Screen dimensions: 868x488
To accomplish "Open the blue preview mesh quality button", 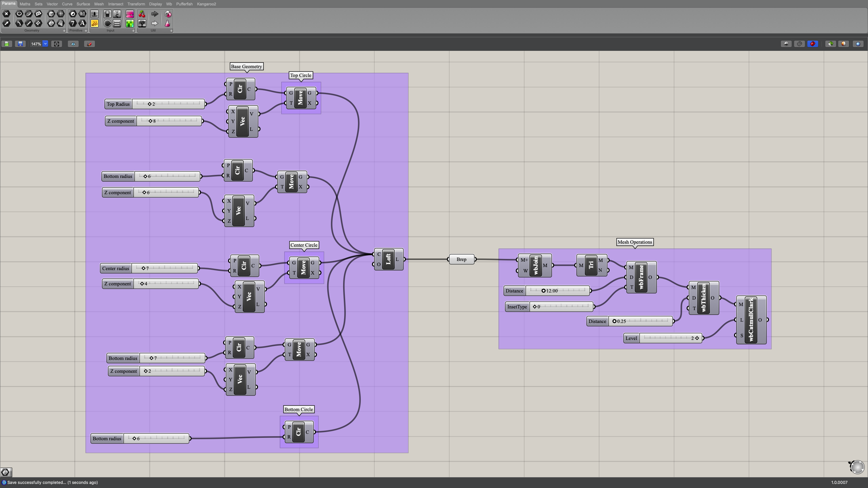I will click(858, 44).
